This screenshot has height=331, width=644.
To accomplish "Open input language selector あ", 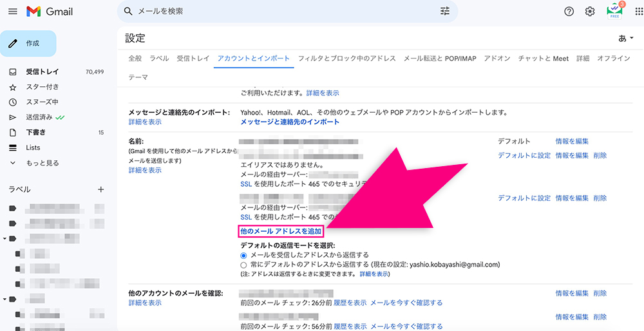I will [625, 39].
